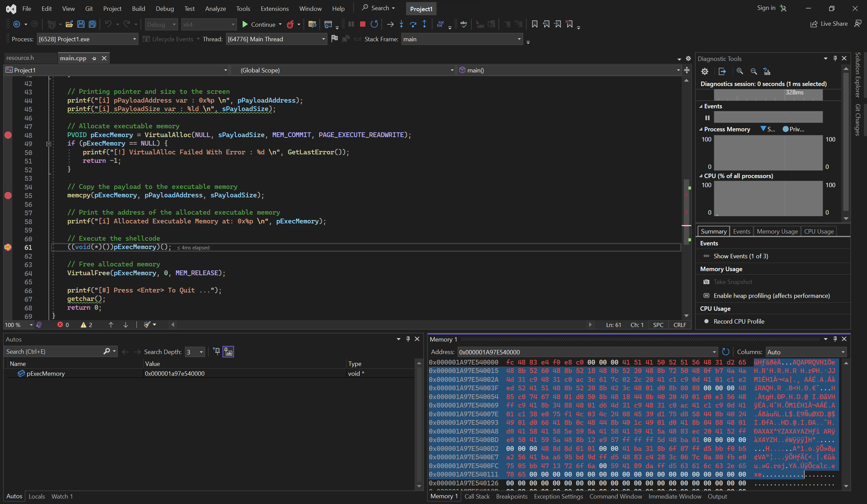Toggle the pin on the main.cpp tab
This screenshot has height=504, width=867.
tap(94, 59)
